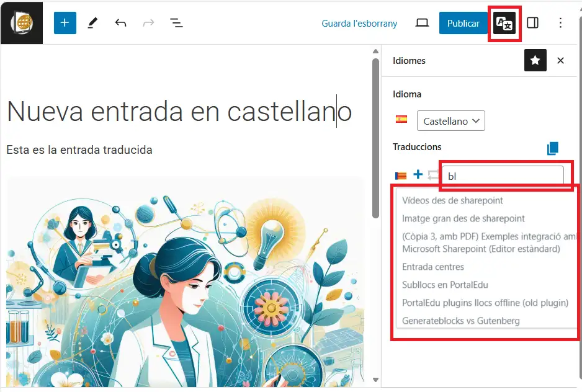582x392 pixels.
Task: Open the block inserter plus button
Action: click(x=65, y=23)
